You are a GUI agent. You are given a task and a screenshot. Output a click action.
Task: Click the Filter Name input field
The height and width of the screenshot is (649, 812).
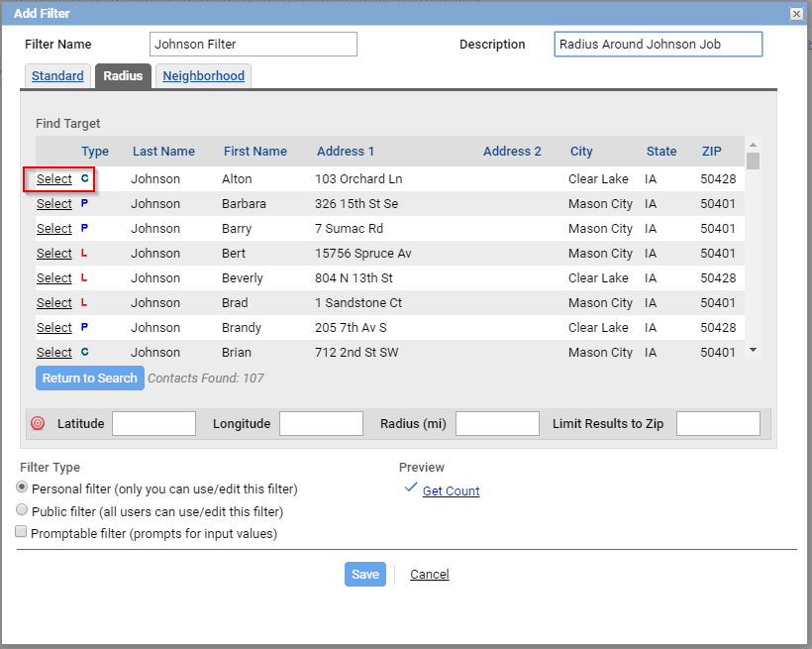click(x=254, y=44)
